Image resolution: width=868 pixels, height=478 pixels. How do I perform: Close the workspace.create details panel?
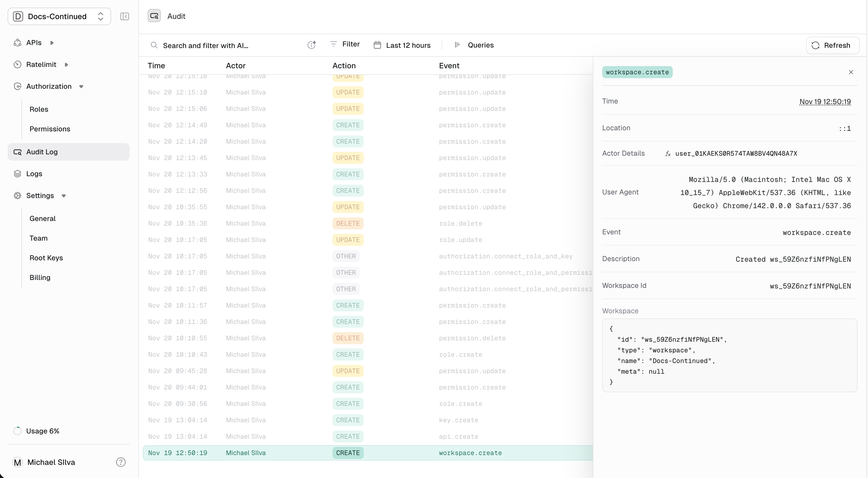[x=851, y=72]
